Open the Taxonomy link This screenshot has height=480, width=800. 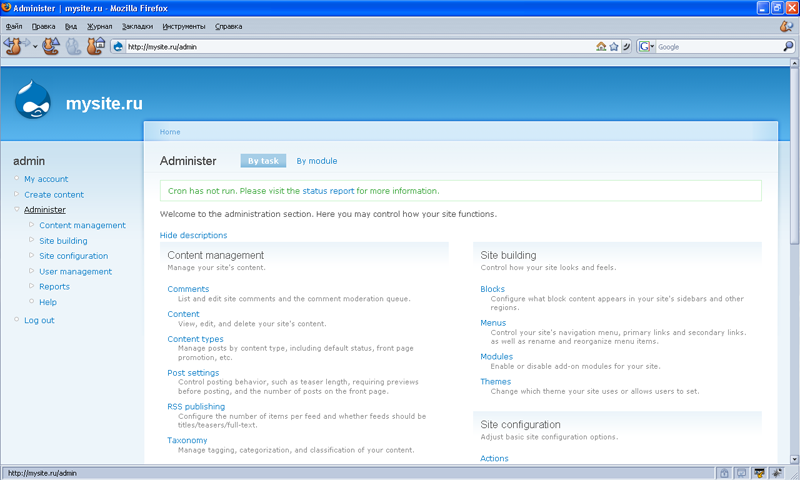coord(187,440)
